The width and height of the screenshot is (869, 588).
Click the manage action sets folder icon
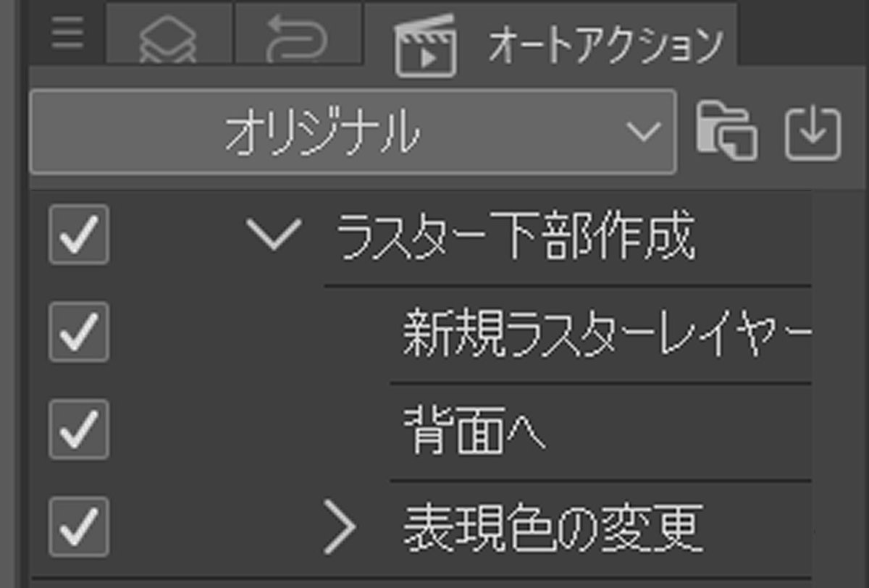(x=726, y=132)
